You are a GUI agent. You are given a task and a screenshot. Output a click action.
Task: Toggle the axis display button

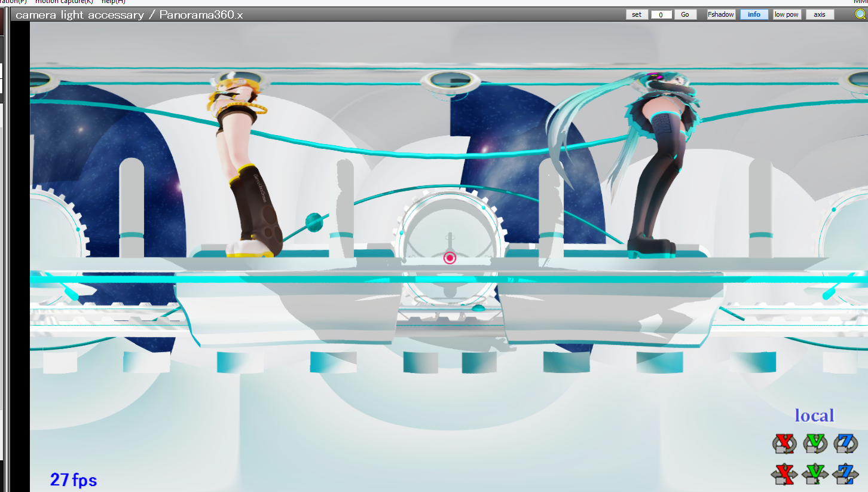click(820, 14)
